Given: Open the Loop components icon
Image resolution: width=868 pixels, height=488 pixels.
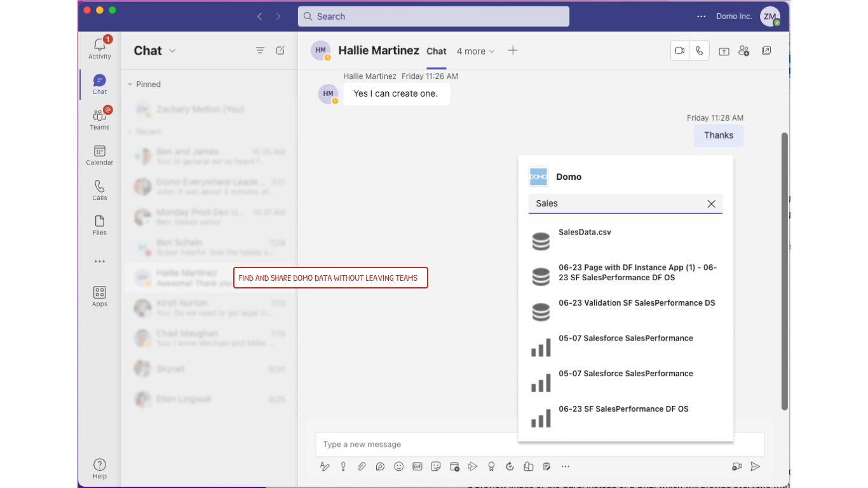Looking at the screenshot, I should coord(380,466).
